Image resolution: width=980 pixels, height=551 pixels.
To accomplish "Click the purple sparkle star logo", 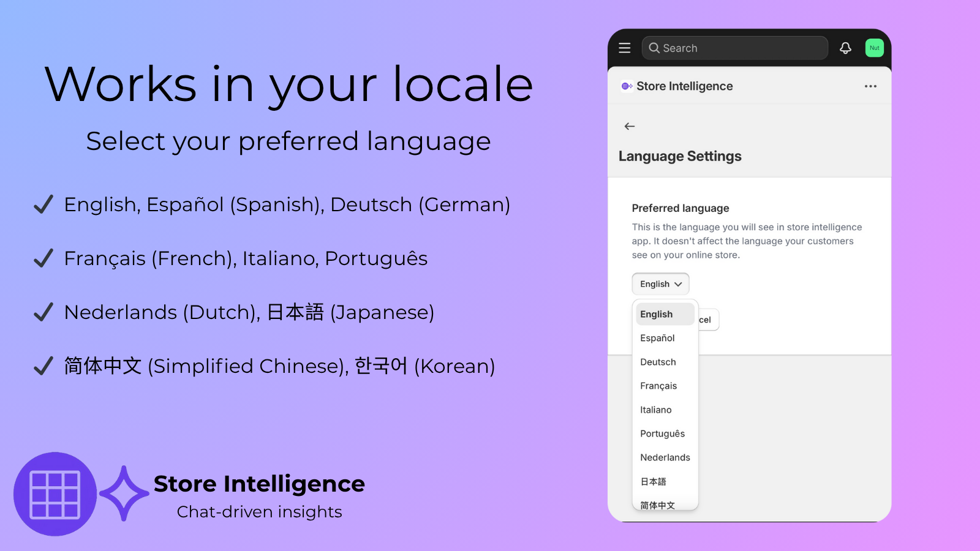I will (124, 493).
